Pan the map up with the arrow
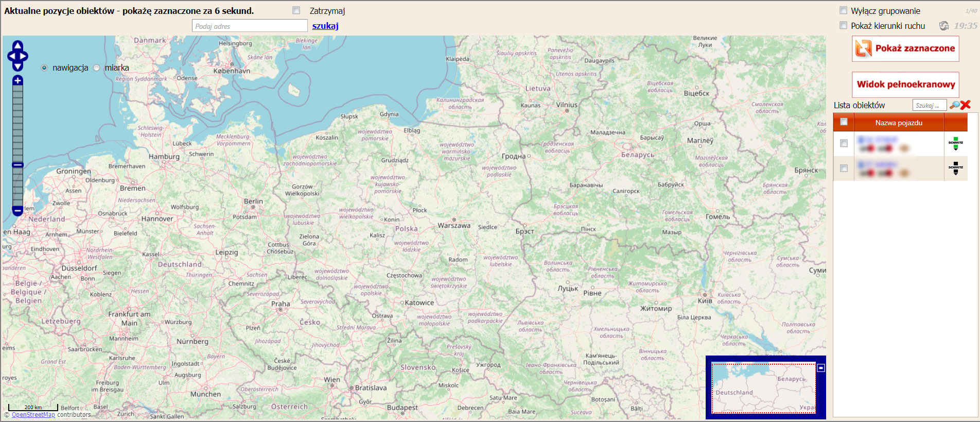Screen dimensions: 980x422 [x=17, y=45]
